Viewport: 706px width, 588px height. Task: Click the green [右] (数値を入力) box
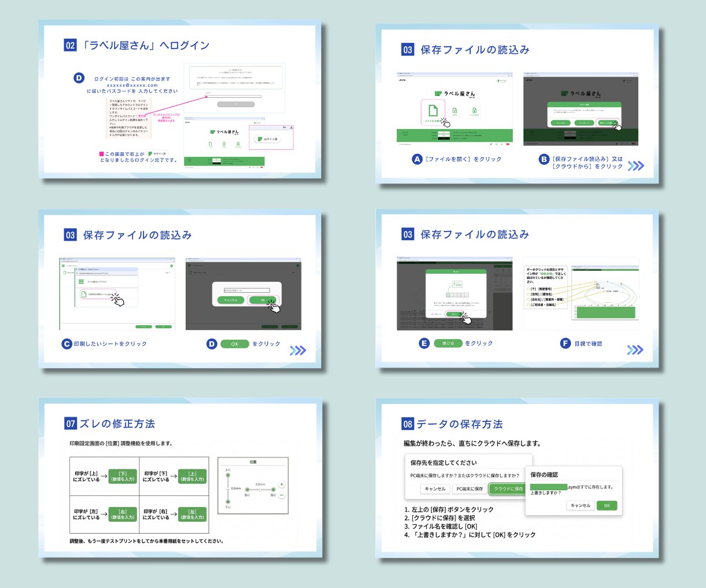tap(123, 514)
